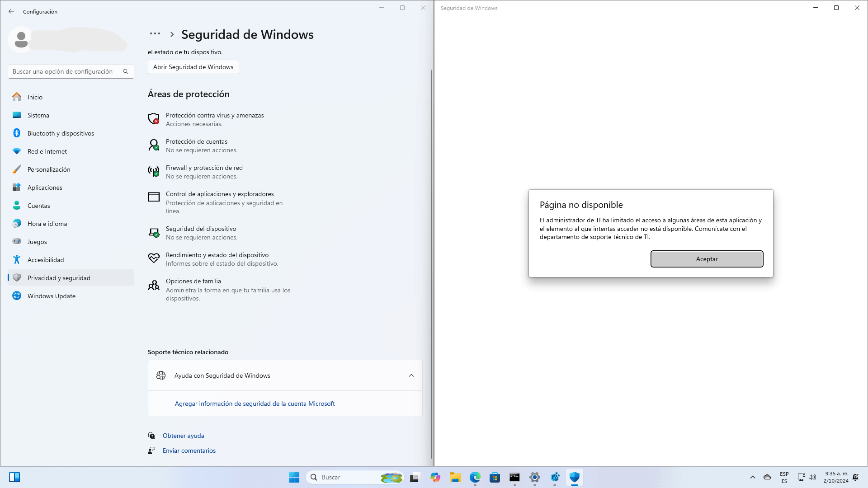Select Privacidad y seguridad category
Screen dimensions: 868x488
pos(71,278)
